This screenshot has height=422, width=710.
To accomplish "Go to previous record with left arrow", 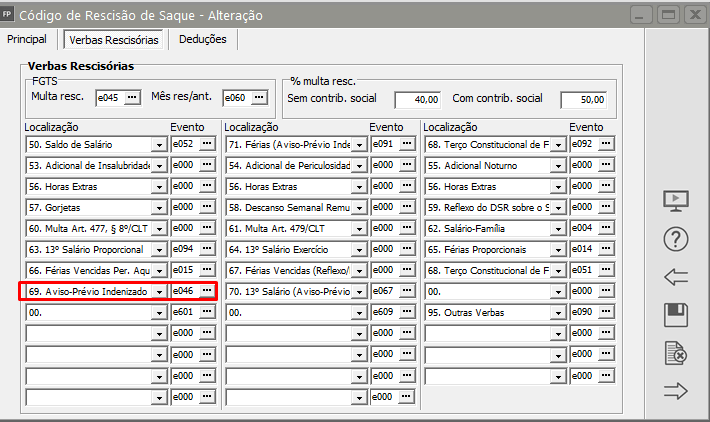I will point(677,277).
